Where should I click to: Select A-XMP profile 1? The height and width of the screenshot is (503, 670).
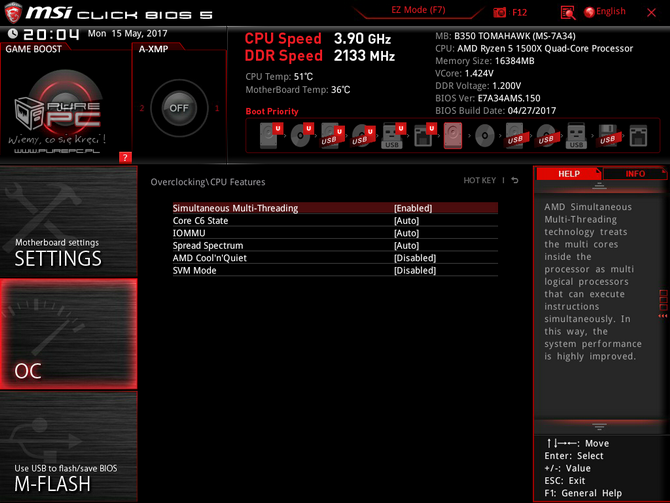(217, 108)
